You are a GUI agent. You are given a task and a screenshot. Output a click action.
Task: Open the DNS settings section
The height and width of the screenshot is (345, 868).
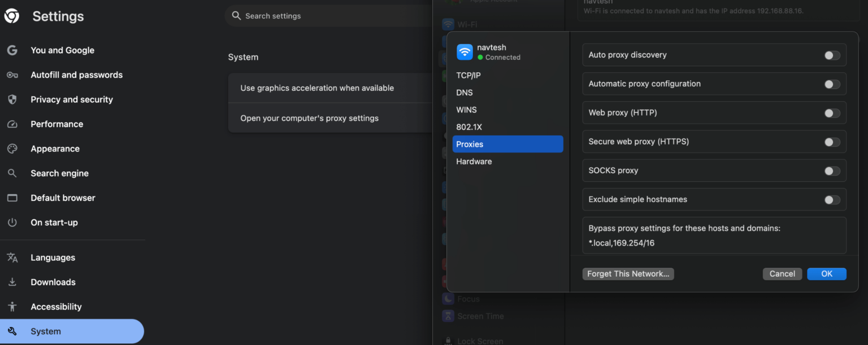465,92
